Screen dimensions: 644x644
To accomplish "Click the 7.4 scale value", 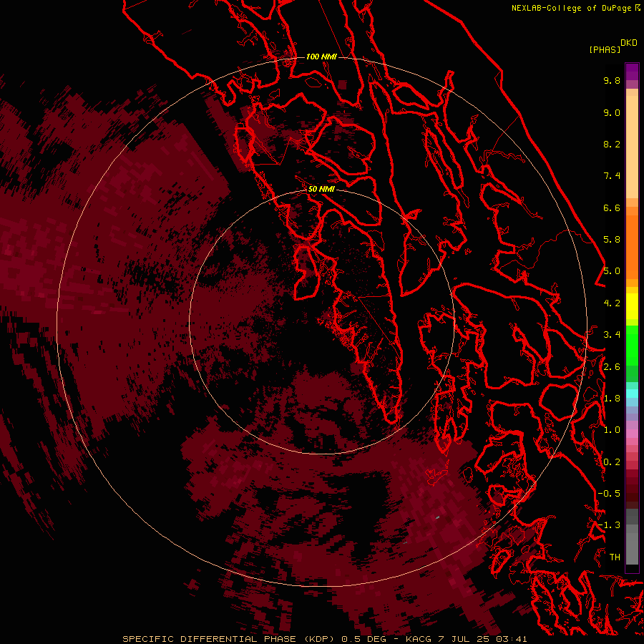I will 612,176.
